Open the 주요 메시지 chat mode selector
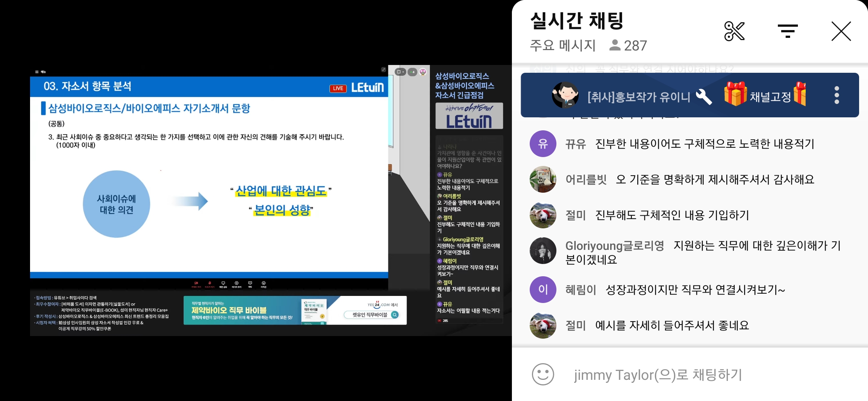The image size is (868, 401). pos(563,45)
